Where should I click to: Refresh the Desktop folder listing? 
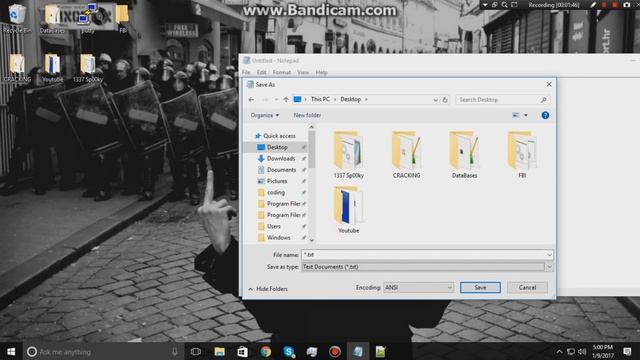point(445,100)
